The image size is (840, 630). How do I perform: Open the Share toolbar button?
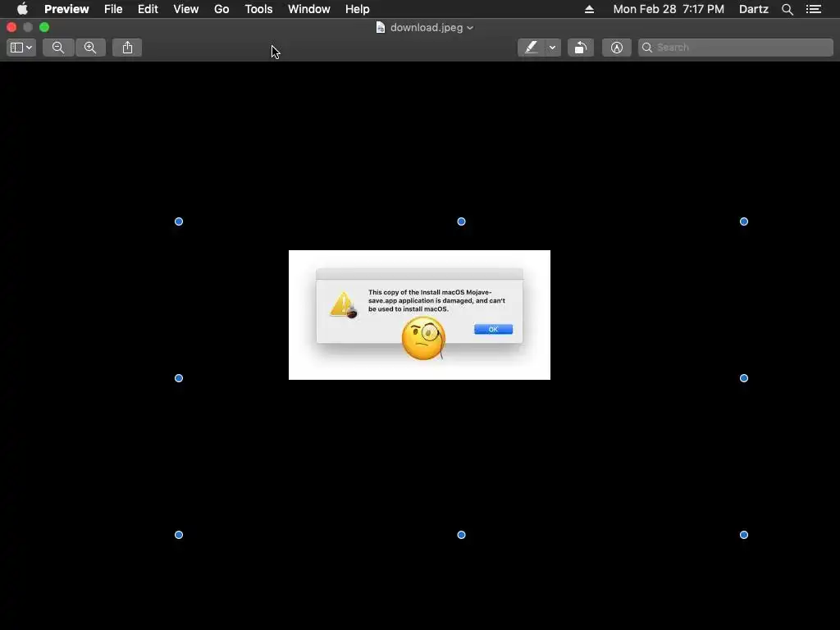(127, 48)
